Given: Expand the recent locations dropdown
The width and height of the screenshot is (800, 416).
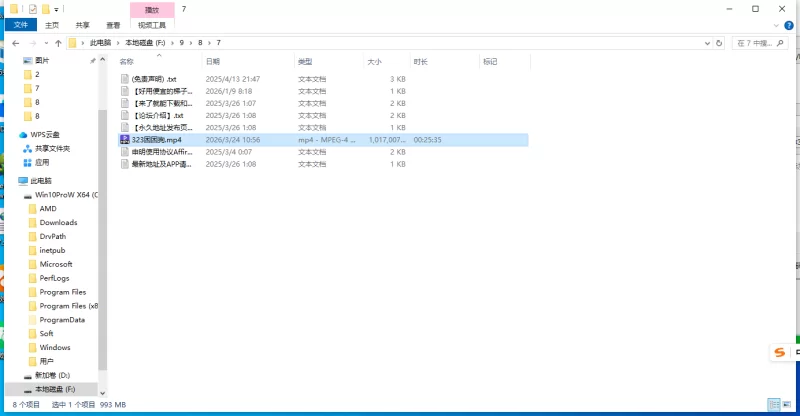Looking at the screenshot, I should pos(45,43).
